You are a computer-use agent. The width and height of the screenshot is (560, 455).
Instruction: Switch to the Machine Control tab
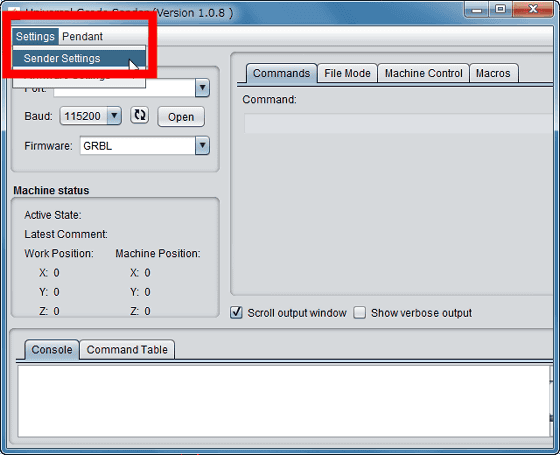pyautogui.click(x=423, y=73)
